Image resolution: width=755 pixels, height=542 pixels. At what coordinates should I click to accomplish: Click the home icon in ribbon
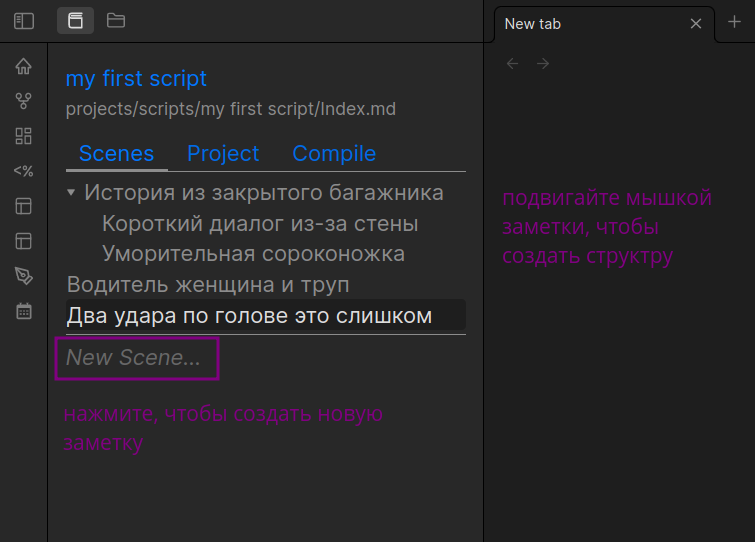pos(24,66)
